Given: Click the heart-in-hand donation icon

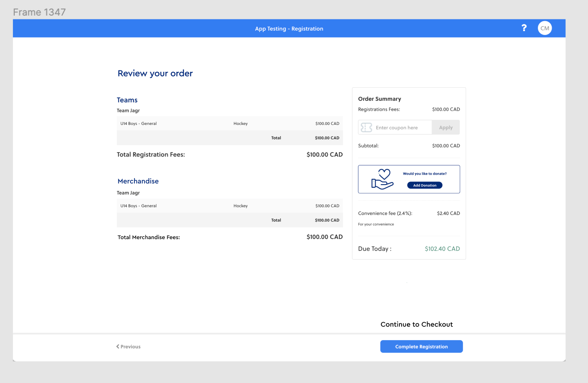Looking at the screenshot, I should [383, 179].
